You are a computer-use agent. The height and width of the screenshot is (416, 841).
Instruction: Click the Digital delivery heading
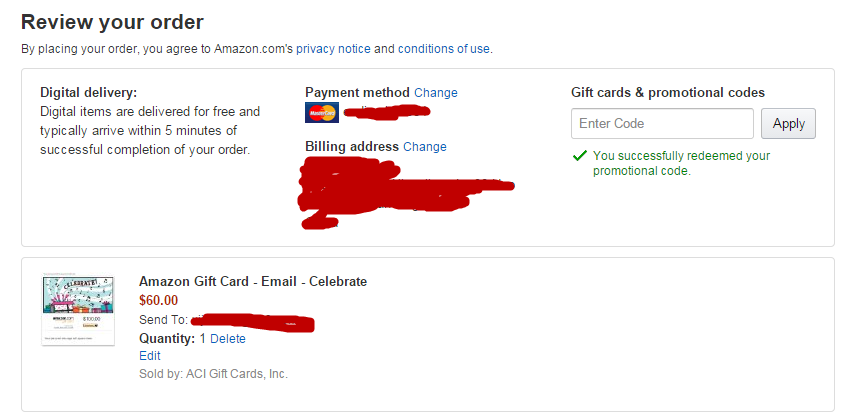point(88,93)
